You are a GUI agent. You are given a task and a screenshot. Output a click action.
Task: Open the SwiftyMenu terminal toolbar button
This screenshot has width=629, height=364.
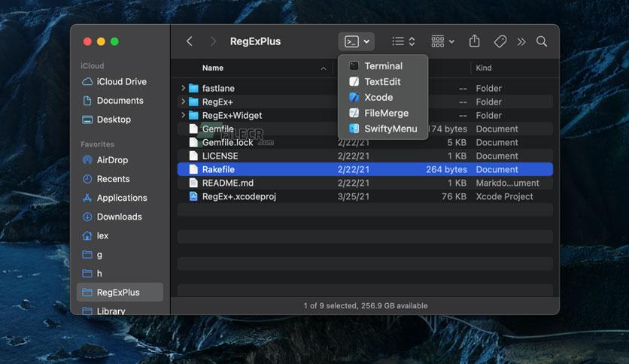(x=351, y=41)
